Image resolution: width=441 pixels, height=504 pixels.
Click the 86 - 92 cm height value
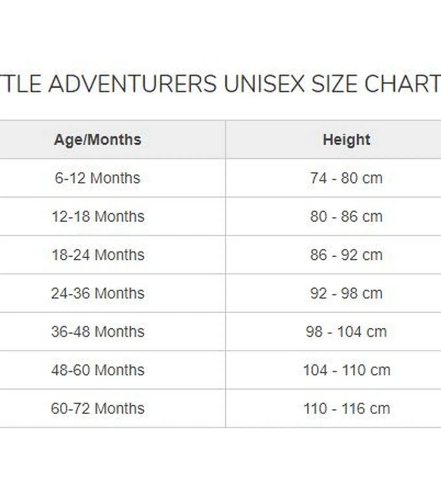346,255
